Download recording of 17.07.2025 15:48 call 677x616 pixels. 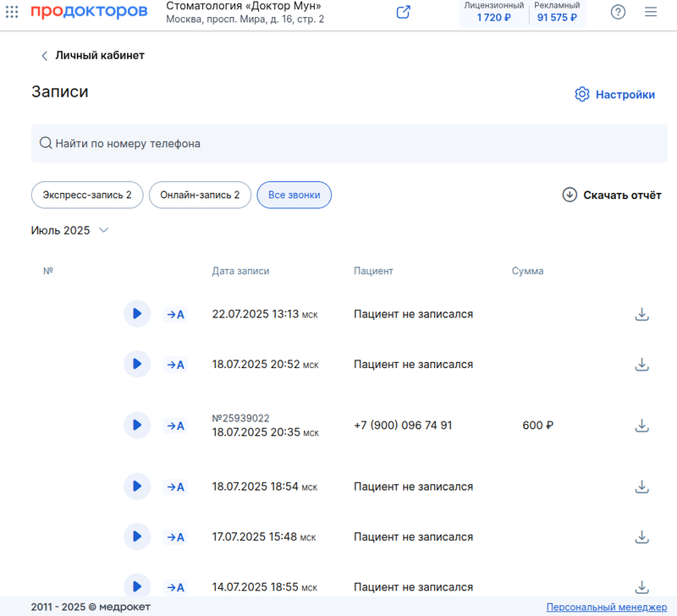click(642, 537)
